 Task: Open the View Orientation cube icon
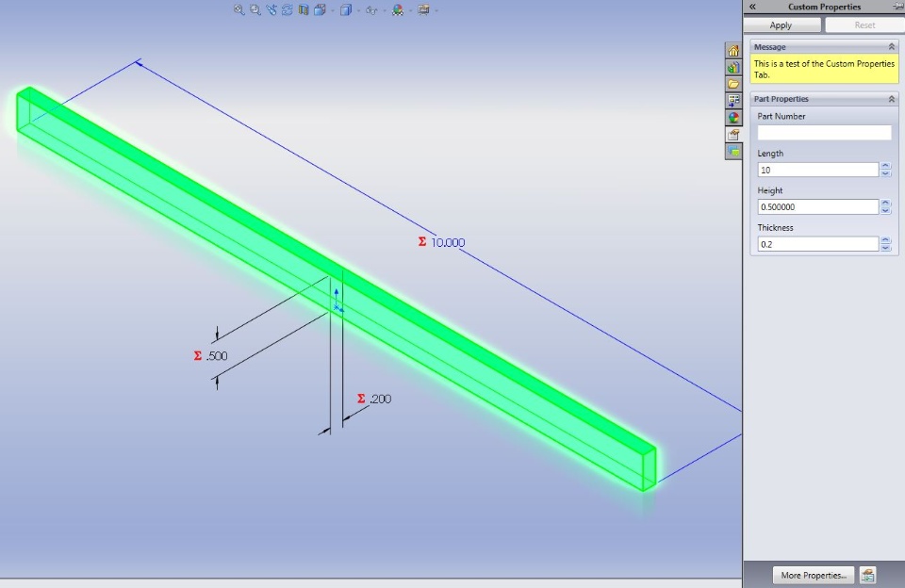[x=320, y=9]
